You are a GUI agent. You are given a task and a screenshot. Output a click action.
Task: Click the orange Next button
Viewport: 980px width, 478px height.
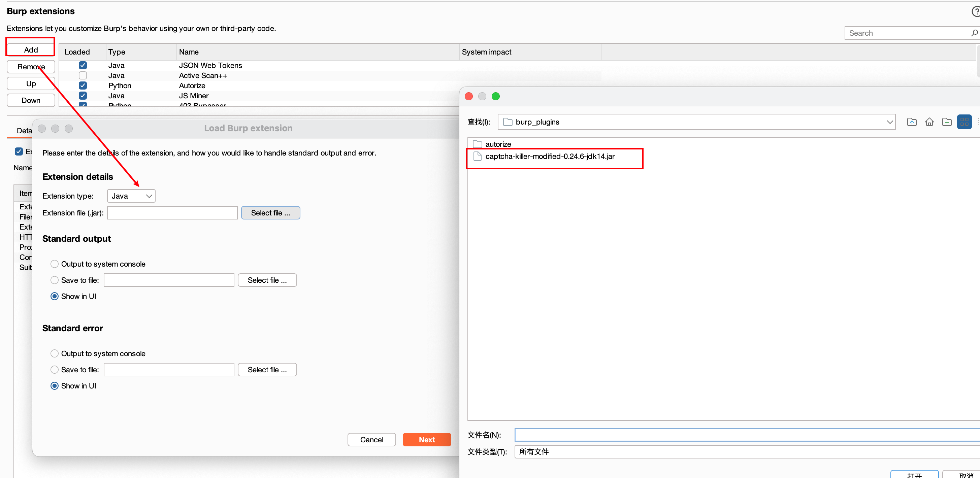point(427,440)
